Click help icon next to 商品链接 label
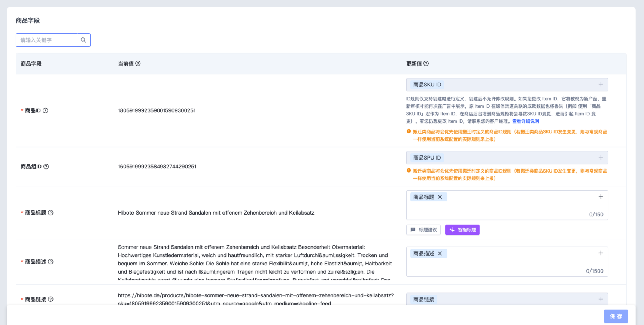644x325 pixels. [x=51, y=299]
